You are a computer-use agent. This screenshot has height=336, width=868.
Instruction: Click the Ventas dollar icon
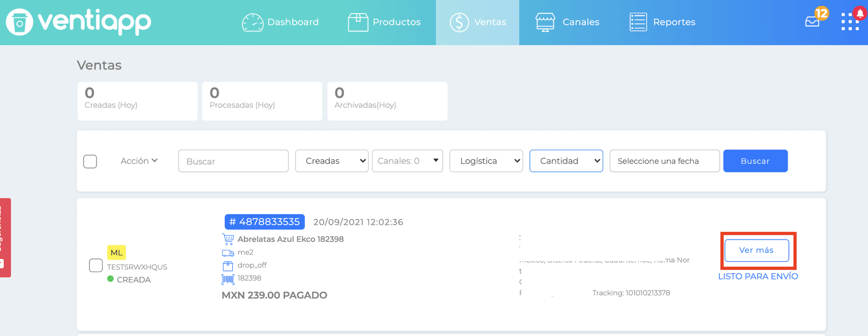click(x=459, y=22)
